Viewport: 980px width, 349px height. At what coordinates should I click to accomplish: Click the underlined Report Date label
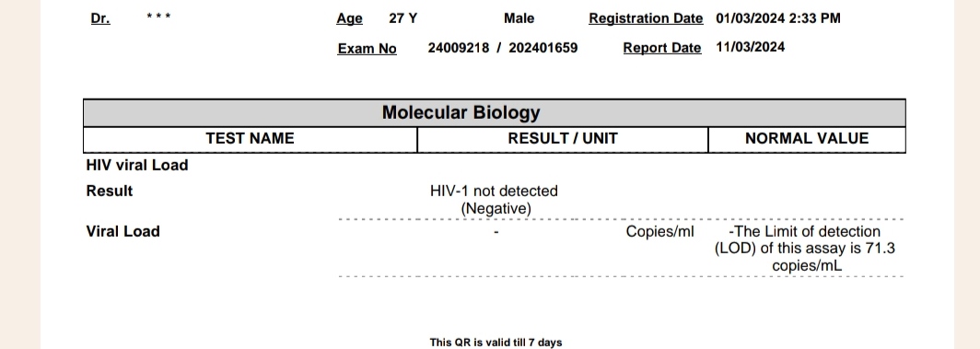(x=662, y=48)
